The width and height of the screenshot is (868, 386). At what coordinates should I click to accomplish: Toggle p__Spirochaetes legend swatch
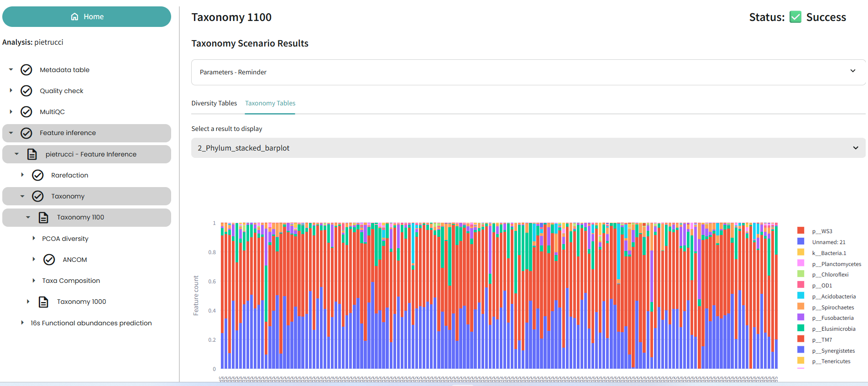pos(800,307)
